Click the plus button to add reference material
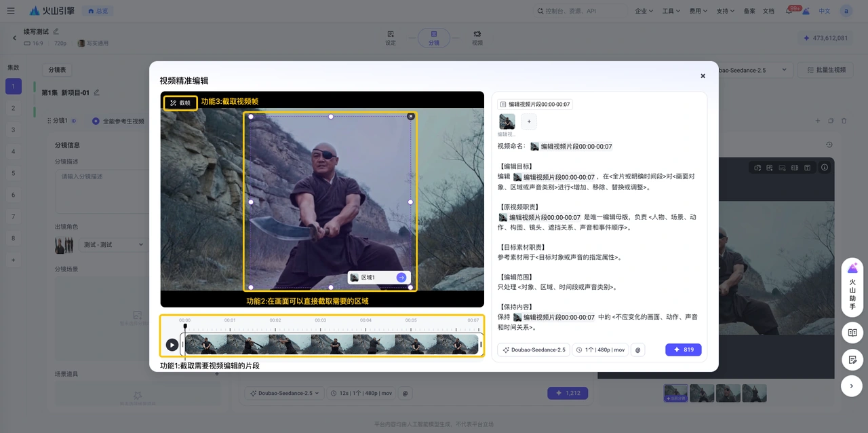This screenshot has height=433, width=868. click(x=529, y=121)
